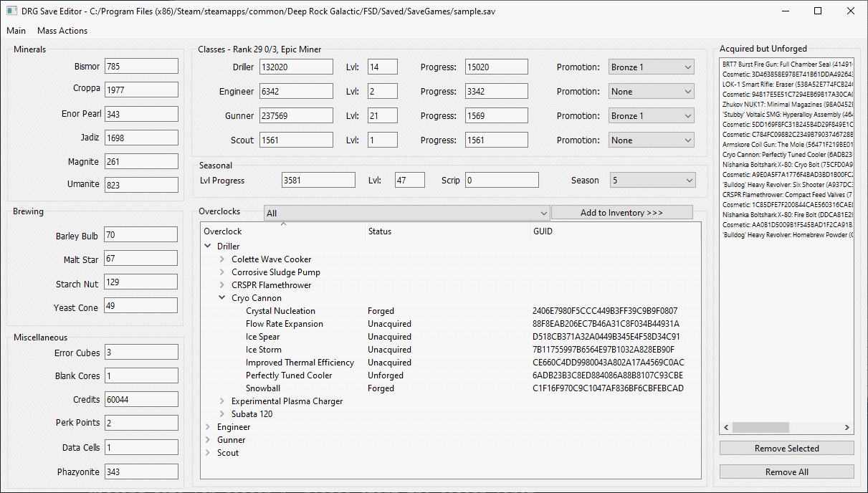Expand the CRSPR Flamethrower node
The height and width of the screenshot is (493, 868).
[222, 285]
